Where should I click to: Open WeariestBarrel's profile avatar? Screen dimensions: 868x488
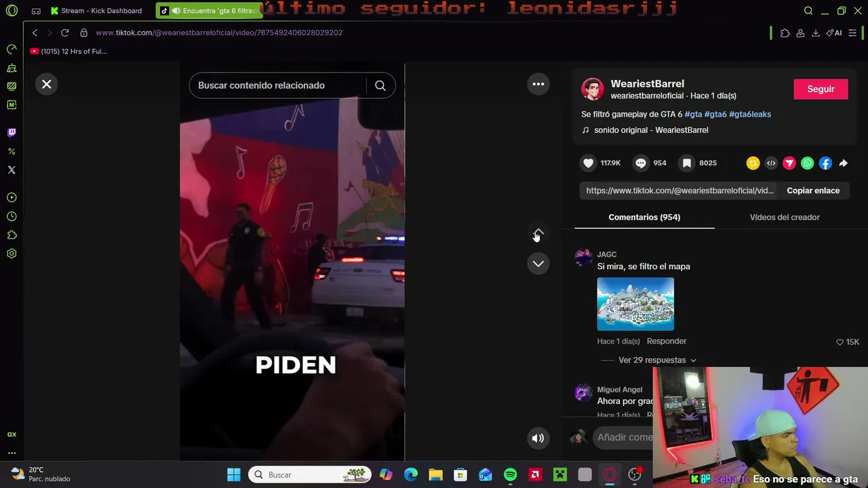[592, 89]
